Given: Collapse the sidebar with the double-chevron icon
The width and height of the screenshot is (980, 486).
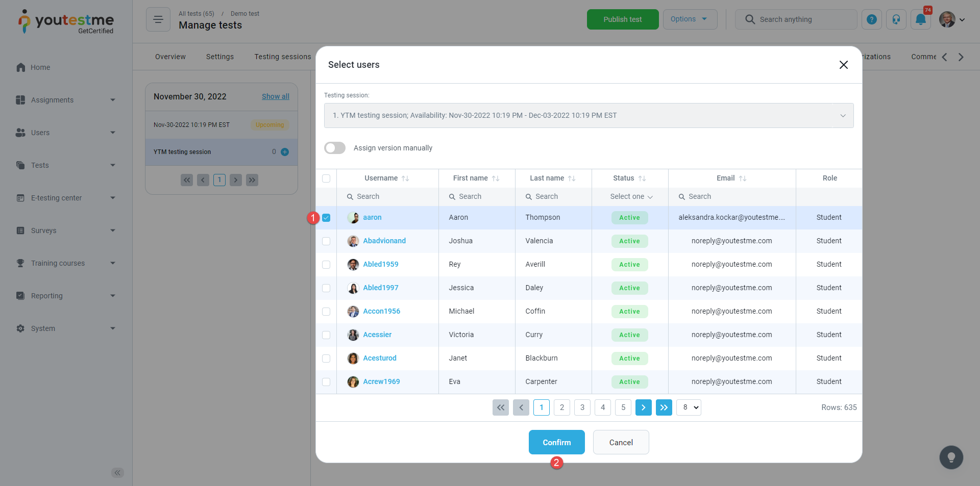Looking at the screenshot, I should point(117,473).
